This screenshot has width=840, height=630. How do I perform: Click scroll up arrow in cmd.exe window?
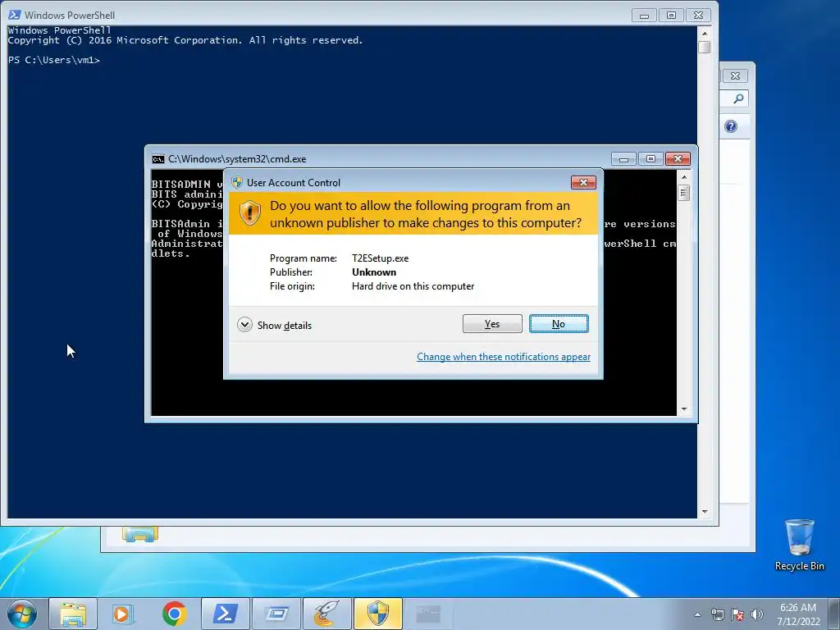pyautogui.click(x=683, y=176)
